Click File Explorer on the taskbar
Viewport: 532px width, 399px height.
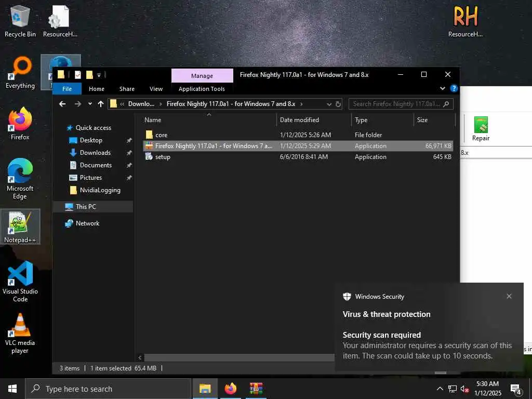tap(205, 389)
